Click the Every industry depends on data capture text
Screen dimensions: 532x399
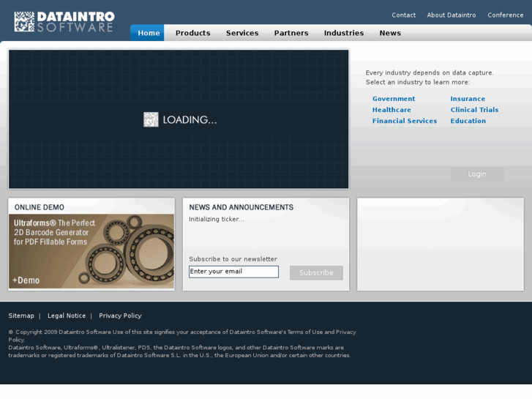coord(430,72)
